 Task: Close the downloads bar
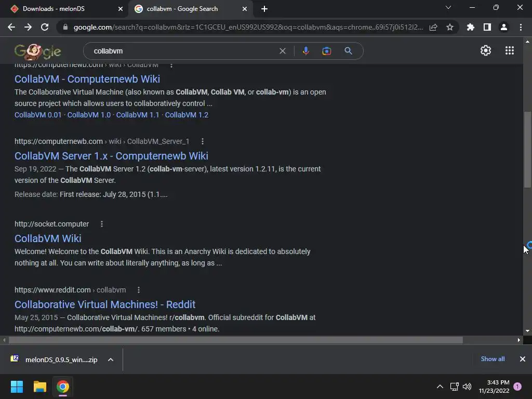click(x=523, y=359)
